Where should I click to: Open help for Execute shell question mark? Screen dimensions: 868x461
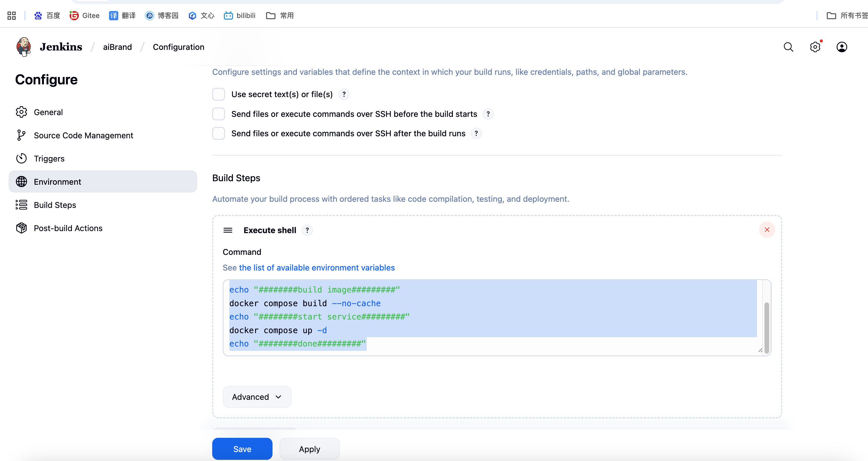point(307,230)
